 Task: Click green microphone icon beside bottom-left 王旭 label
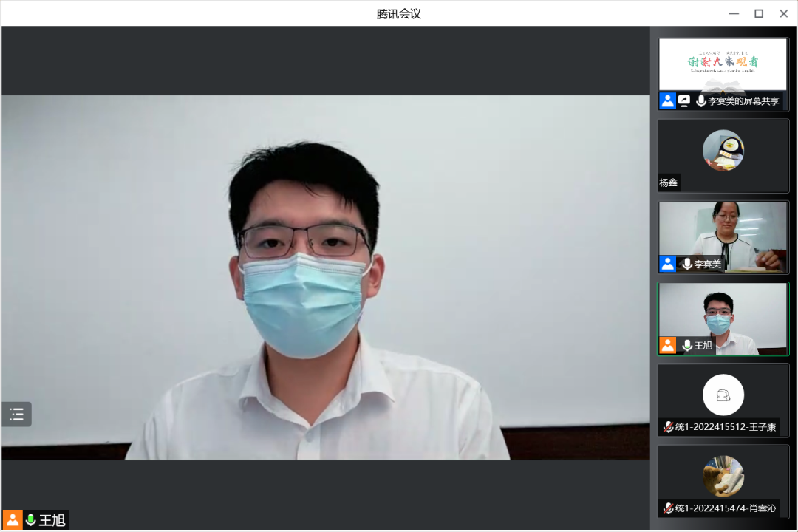[30, 520]
